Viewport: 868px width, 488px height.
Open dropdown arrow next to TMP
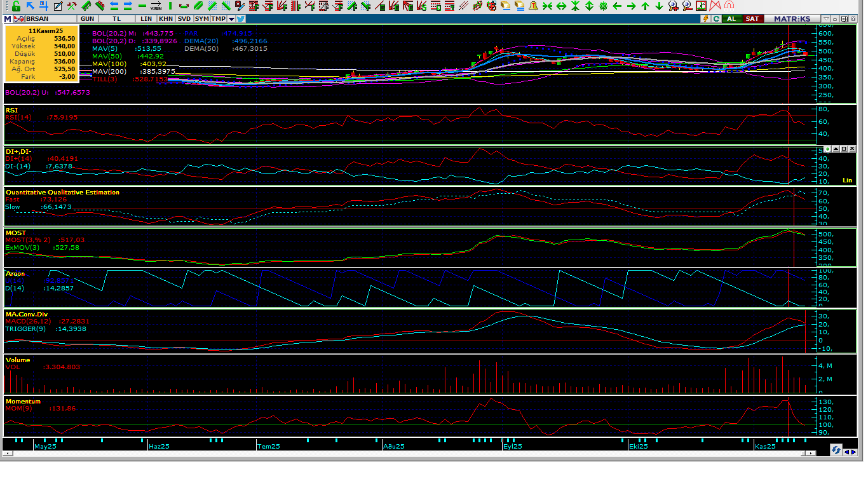tap(231, 19)
